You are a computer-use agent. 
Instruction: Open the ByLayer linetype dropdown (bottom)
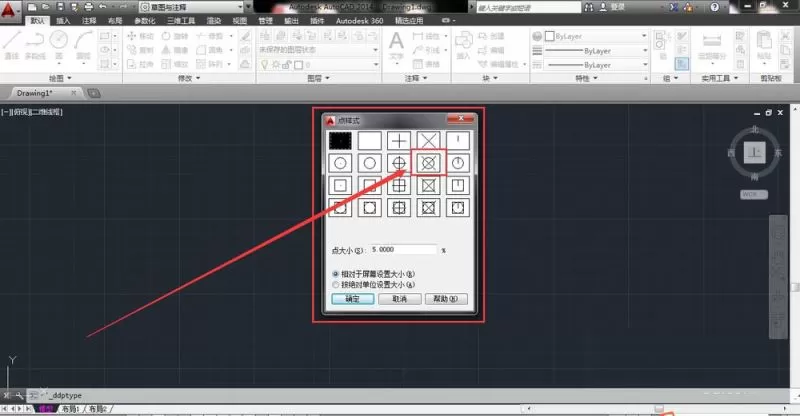click(596, 65)
